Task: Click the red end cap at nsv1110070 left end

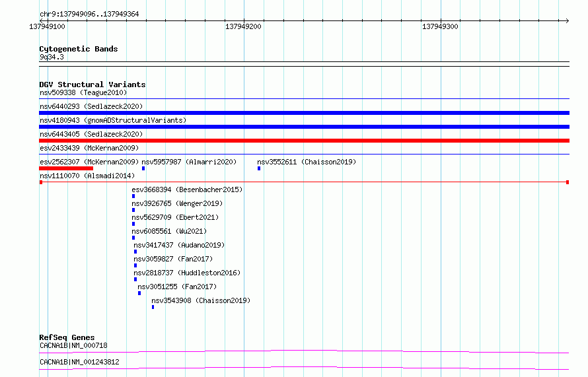Action: tap(41, 182)
